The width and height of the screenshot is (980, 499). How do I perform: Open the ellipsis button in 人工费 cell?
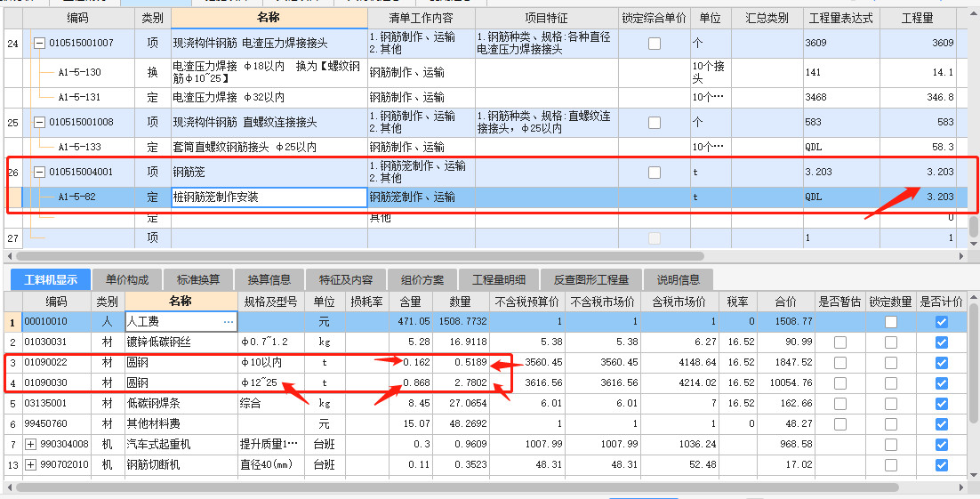[x=228, y=321]
